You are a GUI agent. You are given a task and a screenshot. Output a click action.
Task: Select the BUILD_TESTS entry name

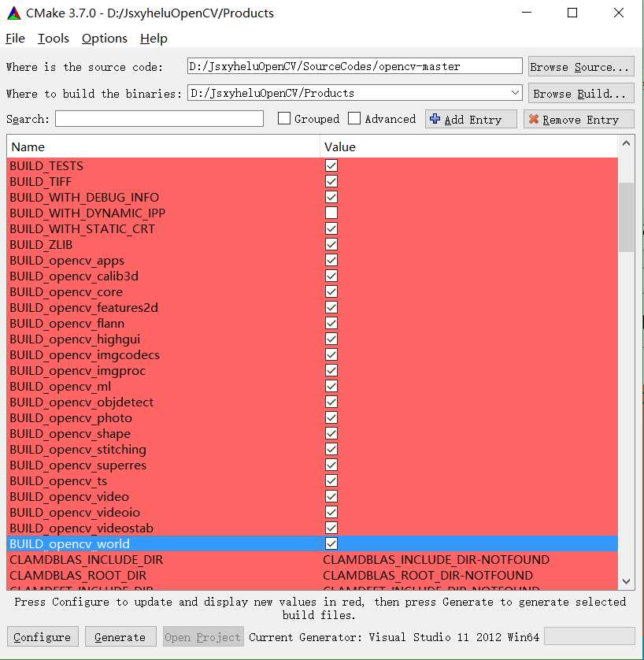point(46,166)
